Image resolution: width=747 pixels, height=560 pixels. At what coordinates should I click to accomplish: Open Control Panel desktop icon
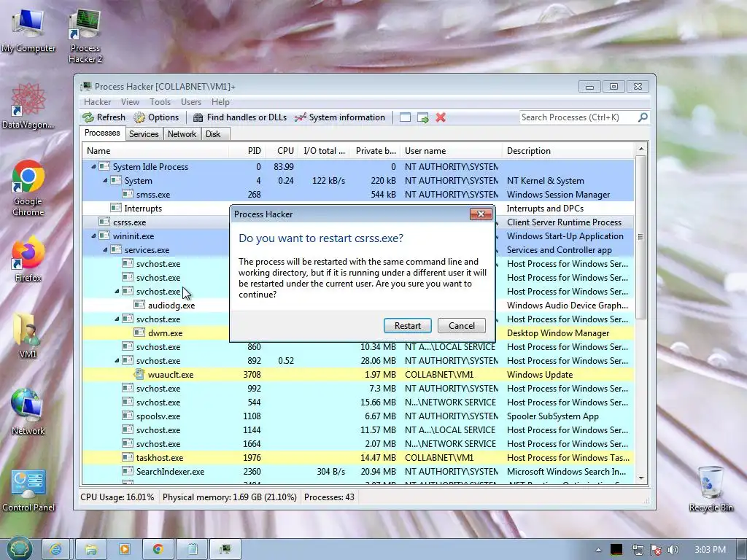[28, 491]
